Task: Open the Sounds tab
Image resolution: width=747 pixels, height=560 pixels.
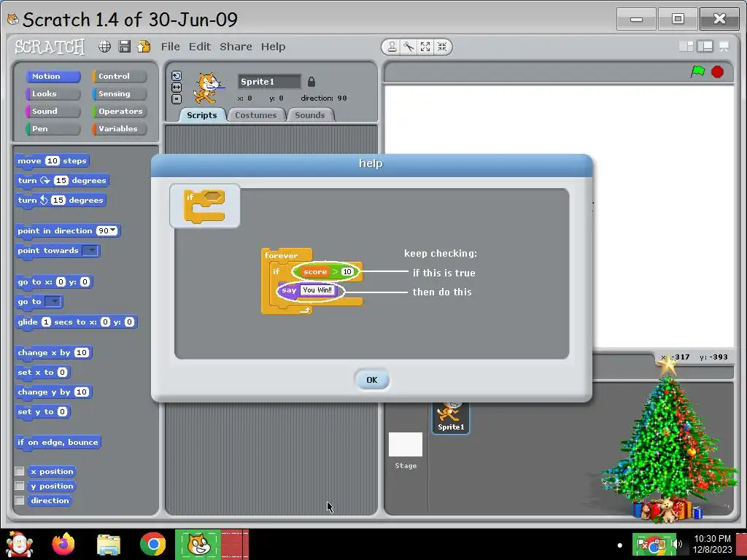Action: [x=309, y=114]
